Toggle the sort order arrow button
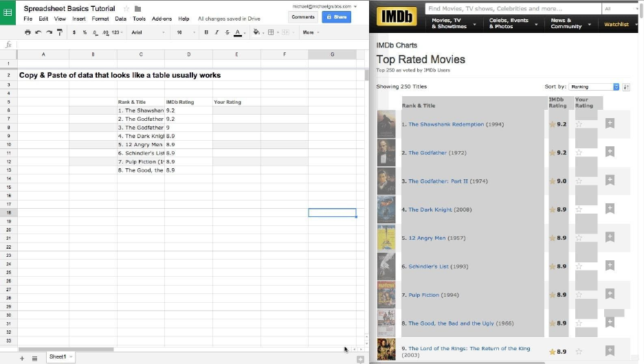The height and width of the screenshot is (364, 644). [626, 87]
